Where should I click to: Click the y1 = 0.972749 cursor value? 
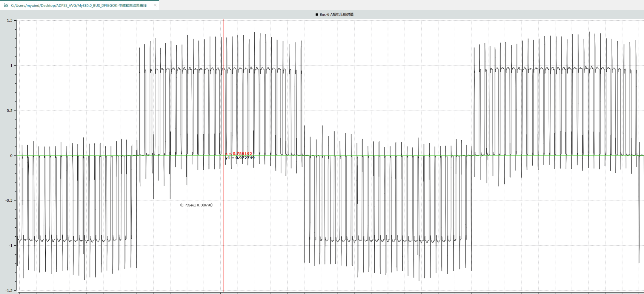240,158
